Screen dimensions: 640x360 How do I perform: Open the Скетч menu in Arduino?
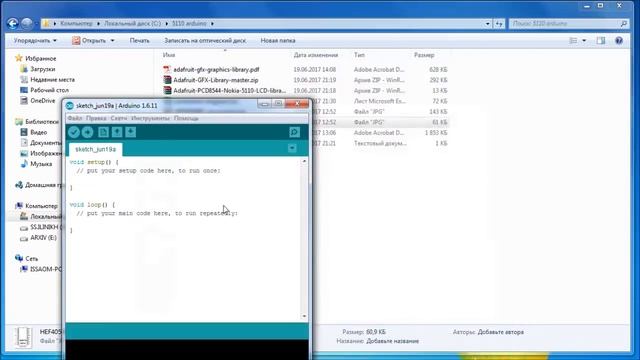click(x=119, y=118)
